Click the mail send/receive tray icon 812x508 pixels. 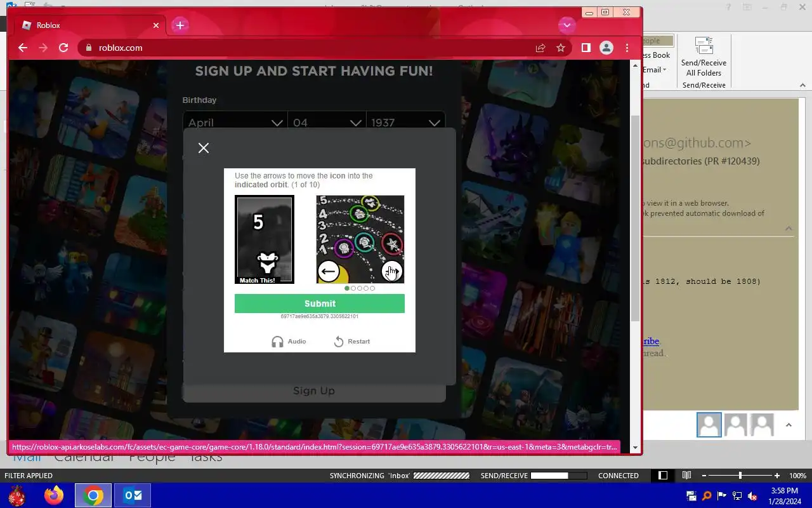pyautogui.click(x=691, y=496)
